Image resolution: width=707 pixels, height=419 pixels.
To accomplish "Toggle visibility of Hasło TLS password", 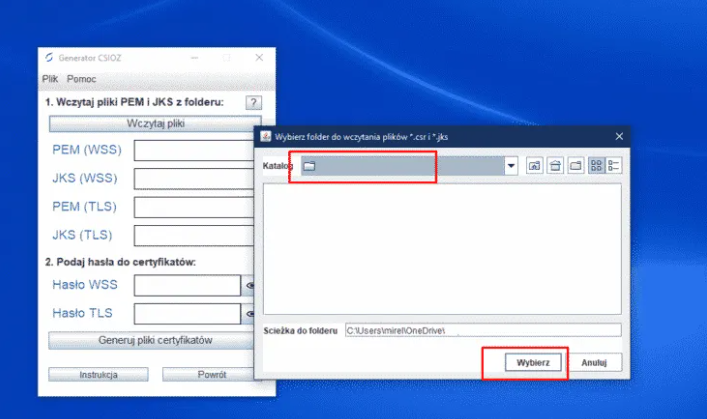I will (x=250, y=314).
